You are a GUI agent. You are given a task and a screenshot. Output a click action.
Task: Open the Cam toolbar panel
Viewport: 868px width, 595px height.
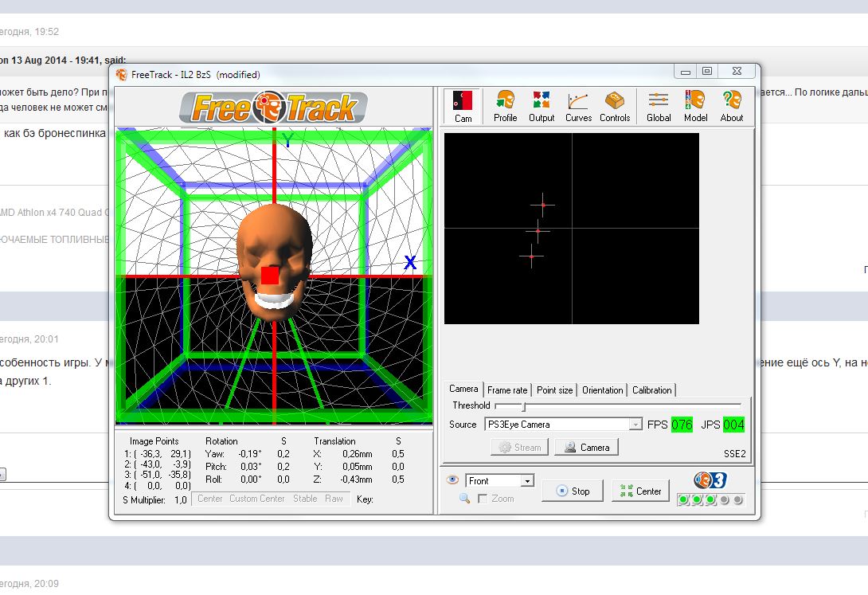click(463, 106)
